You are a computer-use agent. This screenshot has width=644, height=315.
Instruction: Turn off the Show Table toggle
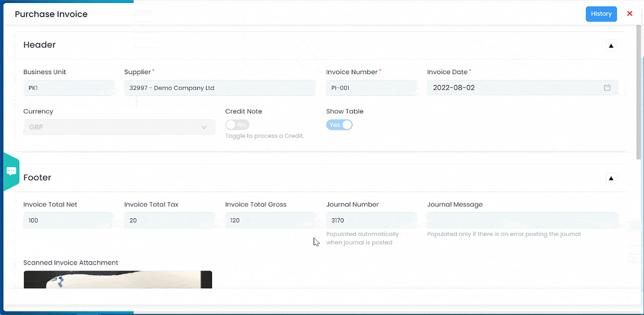tap(339, 124)
